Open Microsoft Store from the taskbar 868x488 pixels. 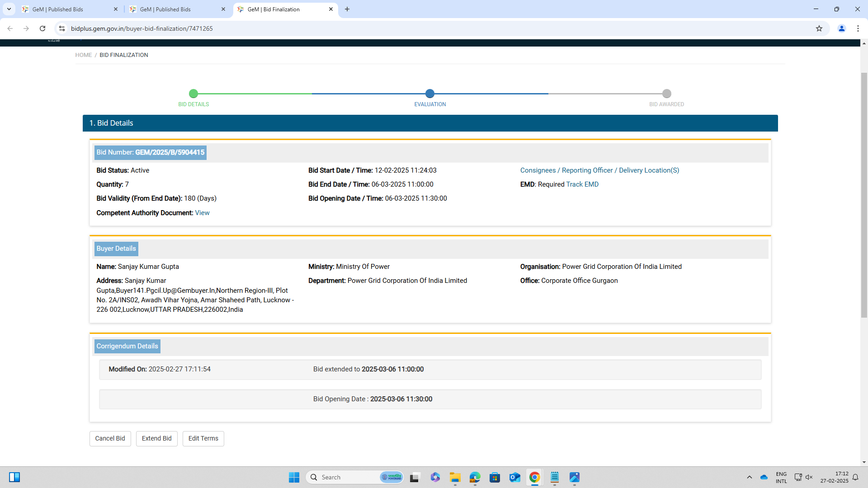[x=495, y=478]
